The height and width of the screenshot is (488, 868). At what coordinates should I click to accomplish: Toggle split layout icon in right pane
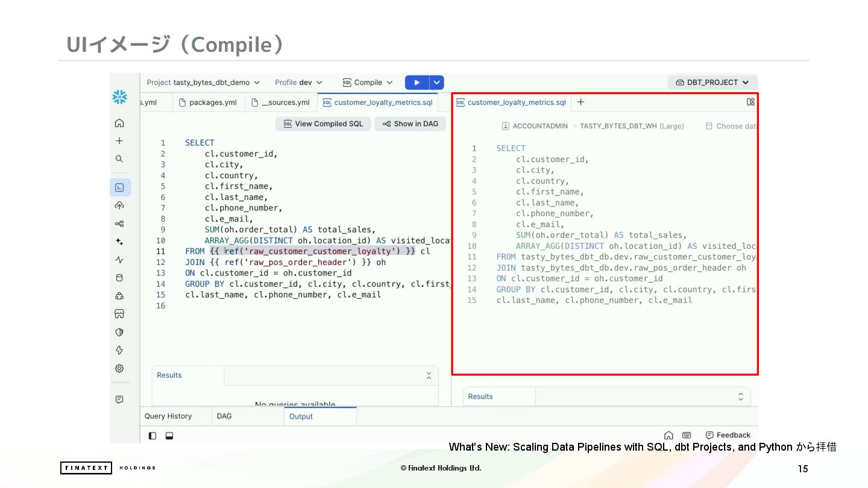click(x=750, y=102)
